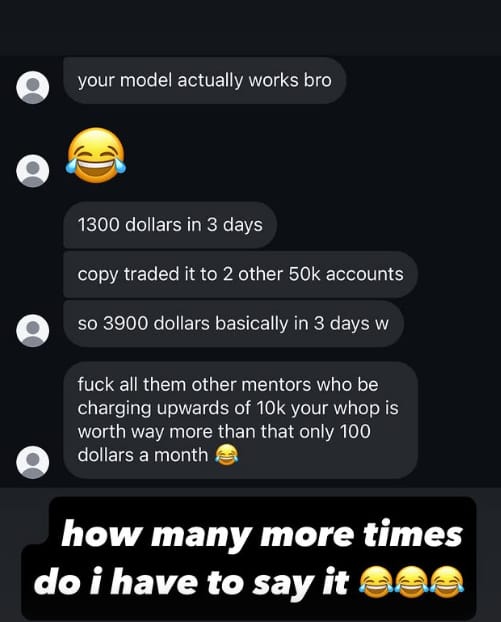501x622 pixels.
Task: Click the number "3900" in the chat
Action: point(125,324)
